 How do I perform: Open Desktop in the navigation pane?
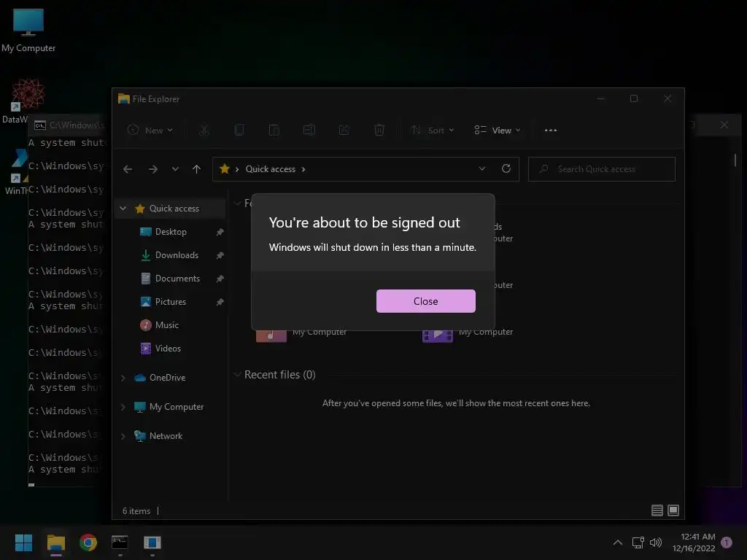coord(171,232)
